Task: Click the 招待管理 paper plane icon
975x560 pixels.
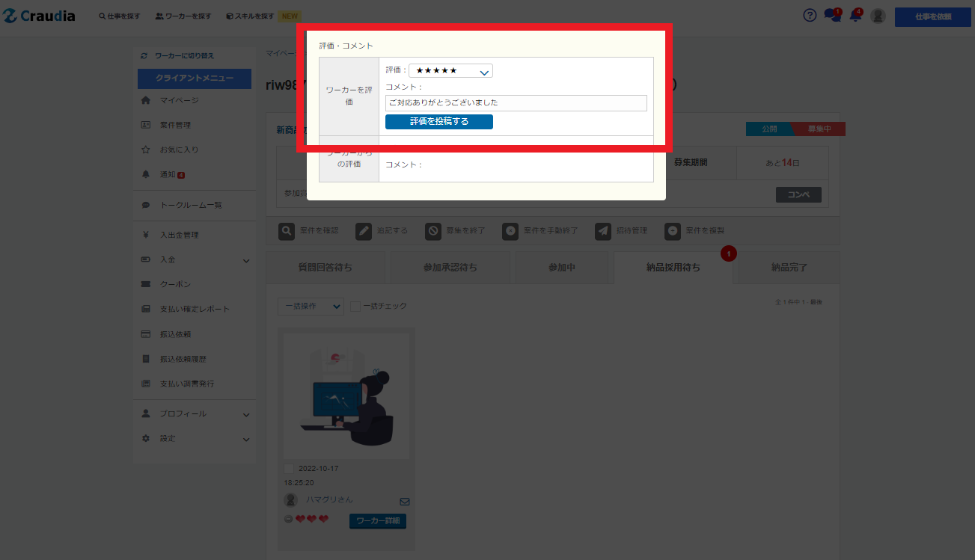Action: (x=603, y=231)
